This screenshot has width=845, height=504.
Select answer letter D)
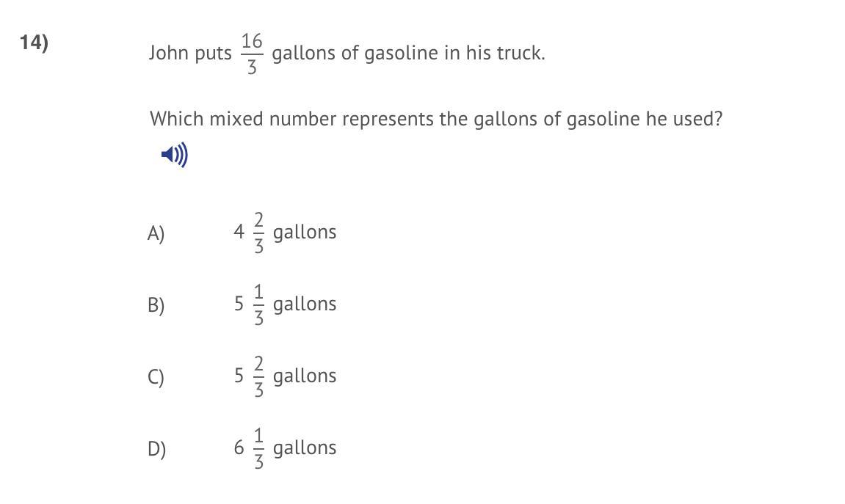(156, 448)
